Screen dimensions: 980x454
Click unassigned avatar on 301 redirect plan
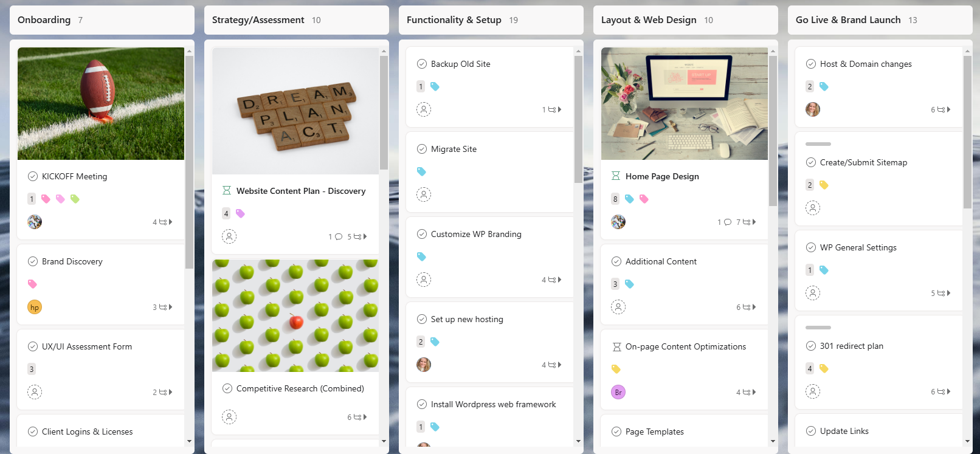pyautogui.click(x=813, y=391)
